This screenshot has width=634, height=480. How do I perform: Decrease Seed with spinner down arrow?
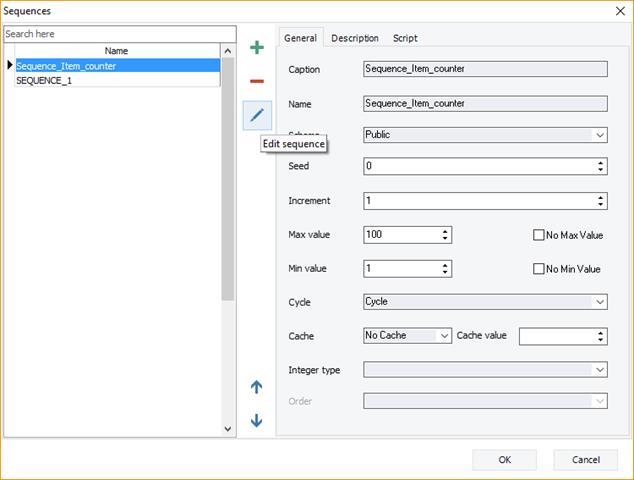coord(600,170)
